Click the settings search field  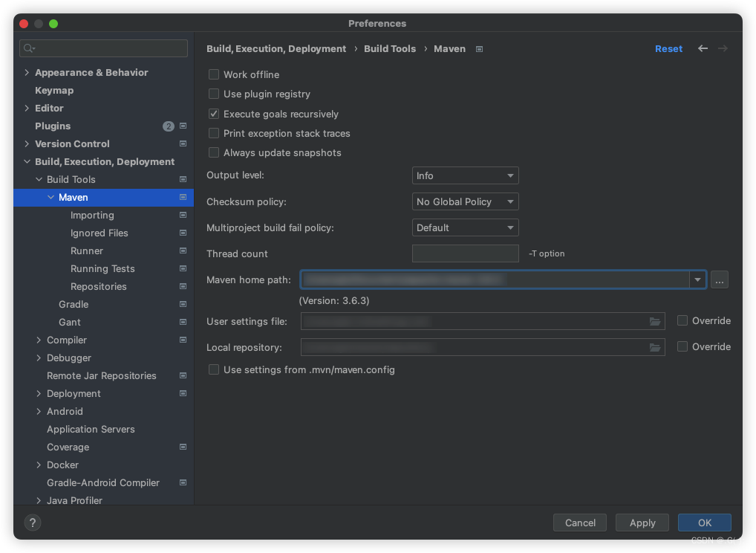[104, 48]
